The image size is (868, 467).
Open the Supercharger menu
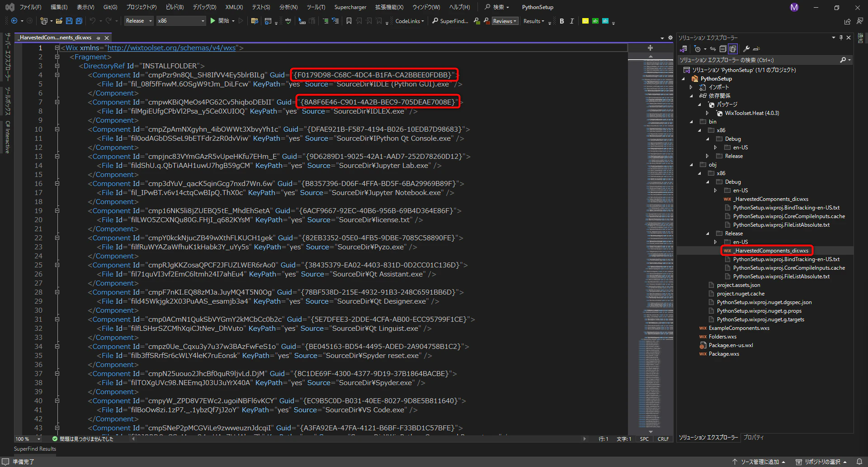[350, 7]
